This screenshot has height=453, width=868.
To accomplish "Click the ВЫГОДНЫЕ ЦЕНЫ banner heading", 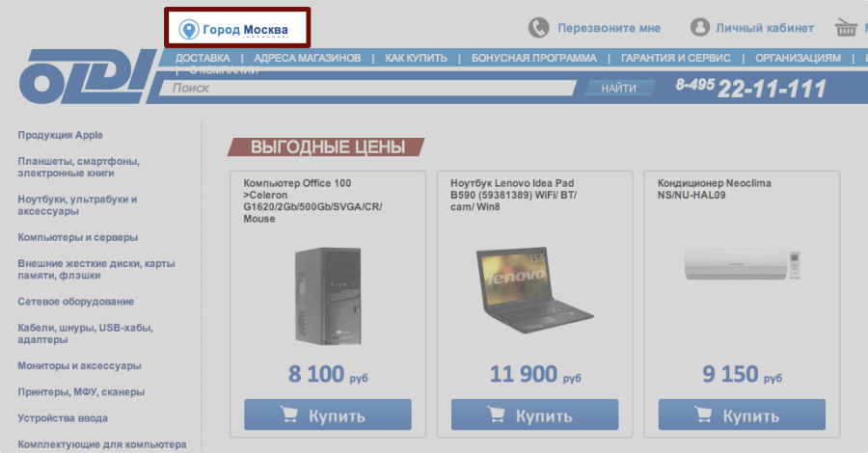I will pos(327,147).
